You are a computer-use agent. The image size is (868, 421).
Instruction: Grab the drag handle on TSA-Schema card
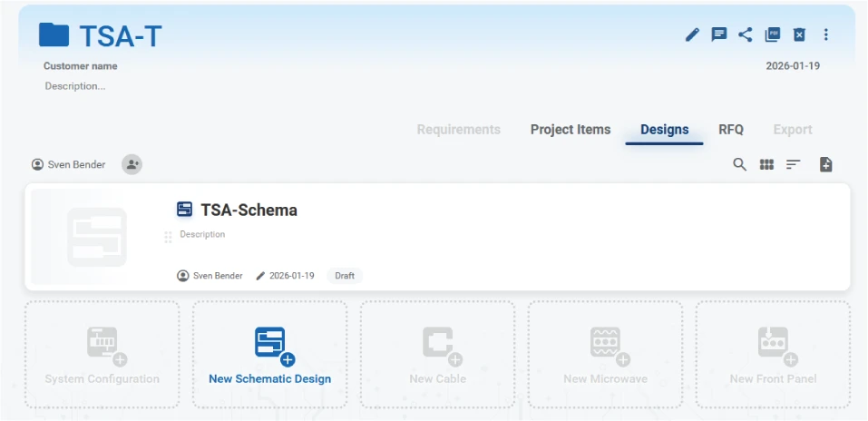click(x=169, y=237)
